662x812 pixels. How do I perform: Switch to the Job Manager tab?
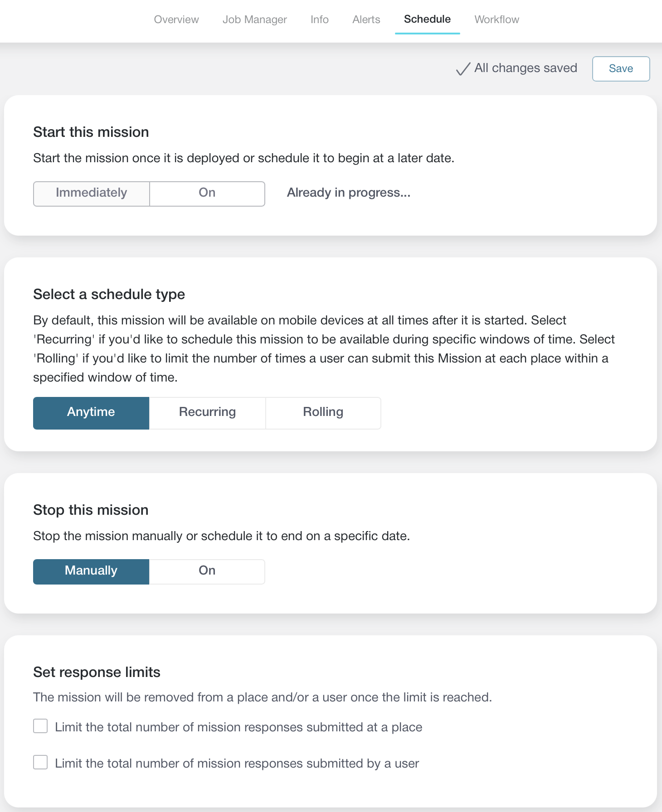pyautogui.click(x=255, y=19)
